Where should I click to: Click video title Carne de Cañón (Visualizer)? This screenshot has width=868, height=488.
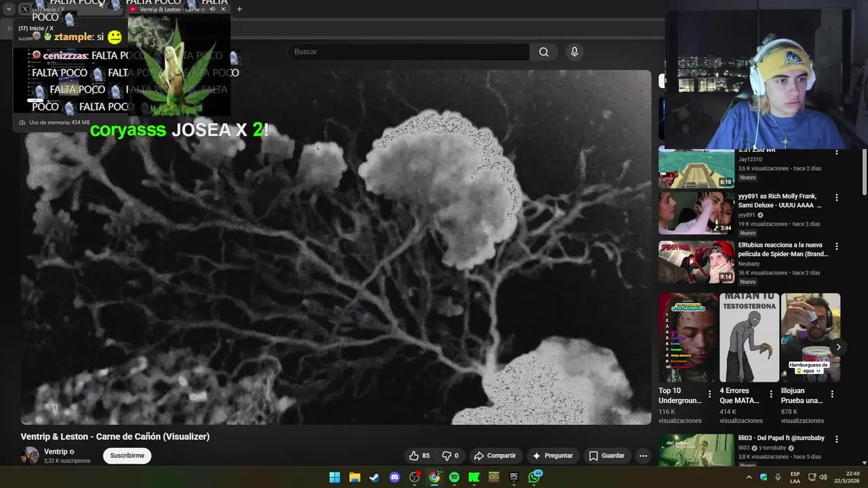(115, 436)
